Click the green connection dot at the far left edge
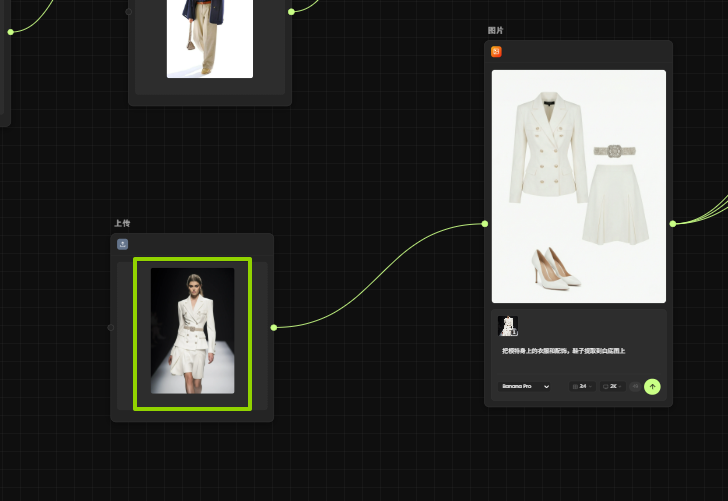728x501 pixels. click(10, 32)
